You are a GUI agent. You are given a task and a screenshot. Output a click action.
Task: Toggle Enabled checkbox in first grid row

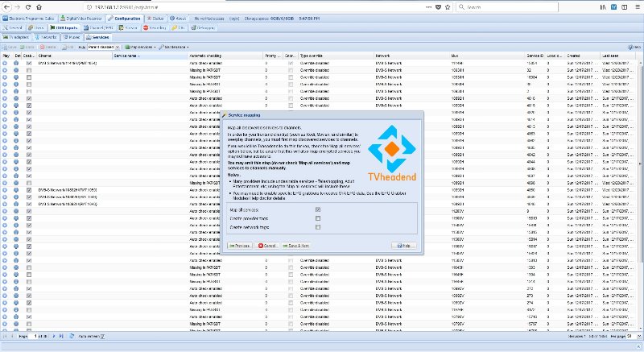pyautogui.click(x=29, y=64)
